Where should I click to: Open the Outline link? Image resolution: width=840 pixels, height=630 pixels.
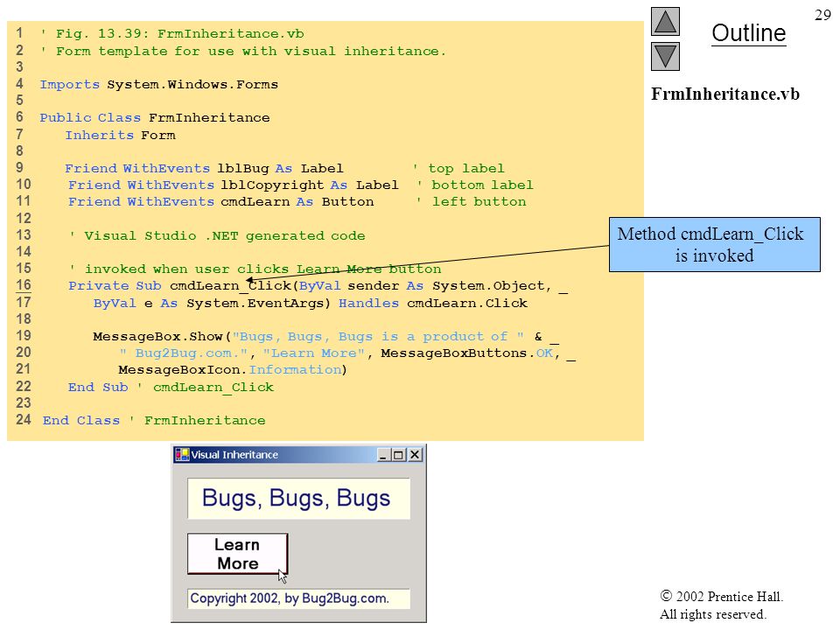point(748,33)
